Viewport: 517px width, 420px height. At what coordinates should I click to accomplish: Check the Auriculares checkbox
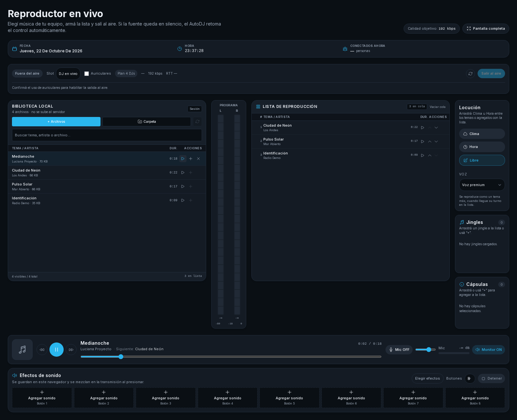pos(87,74)
